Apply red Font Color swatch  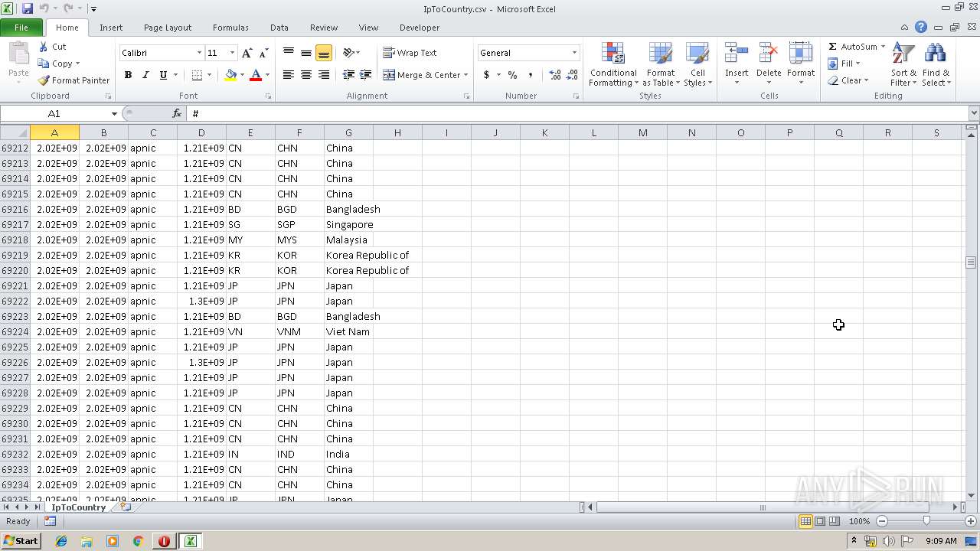click(256, 75)
